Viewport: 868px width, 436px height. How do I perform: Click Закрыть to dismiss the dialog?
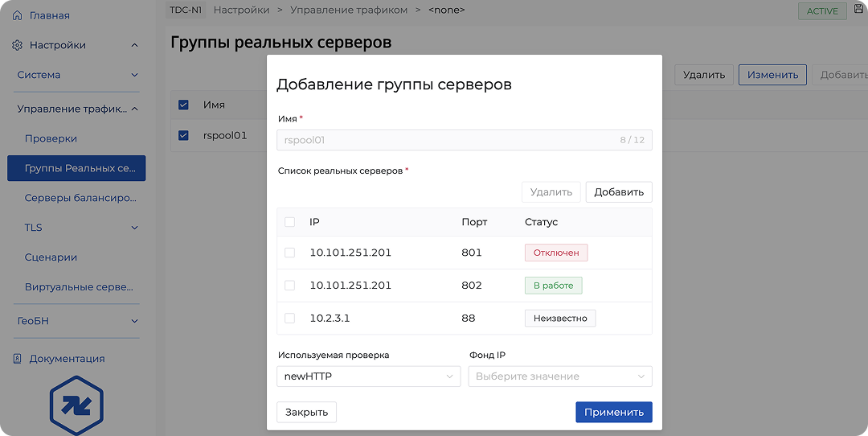[306, 412]
